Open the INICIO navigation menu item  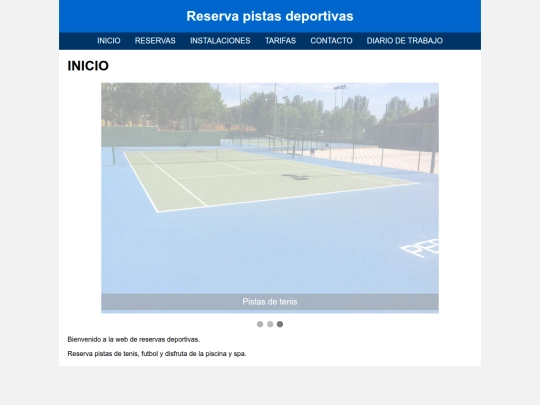point(108,41)
